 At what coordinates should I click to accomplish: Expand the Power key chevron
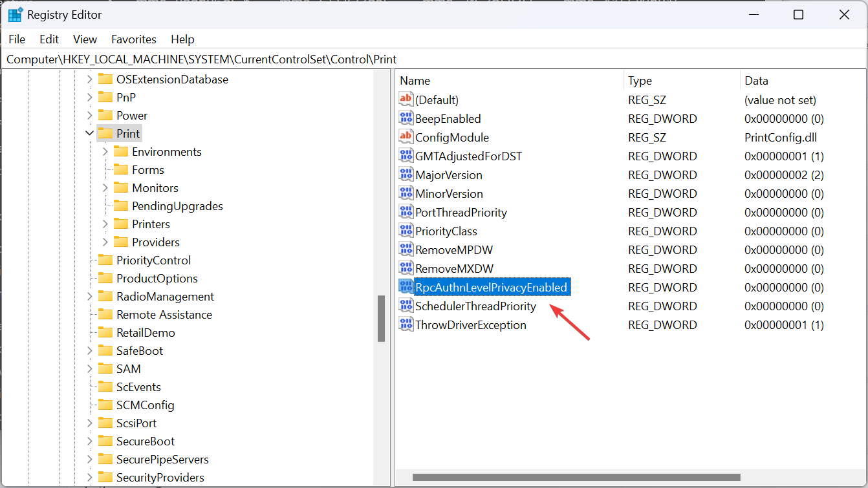[x=90, y=115]
